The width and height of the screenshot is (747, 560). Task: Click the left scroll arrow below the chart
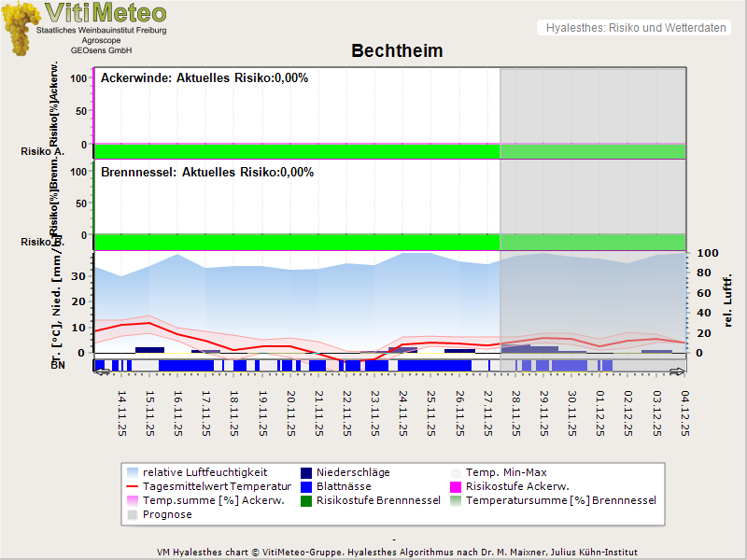point(103,372)
